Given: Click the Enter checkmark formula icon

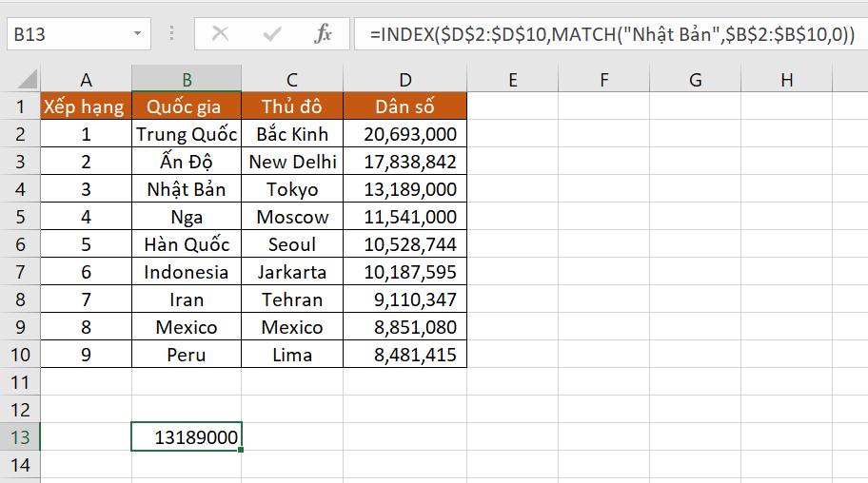Looking at the screenshot, I should click(272, 34).
